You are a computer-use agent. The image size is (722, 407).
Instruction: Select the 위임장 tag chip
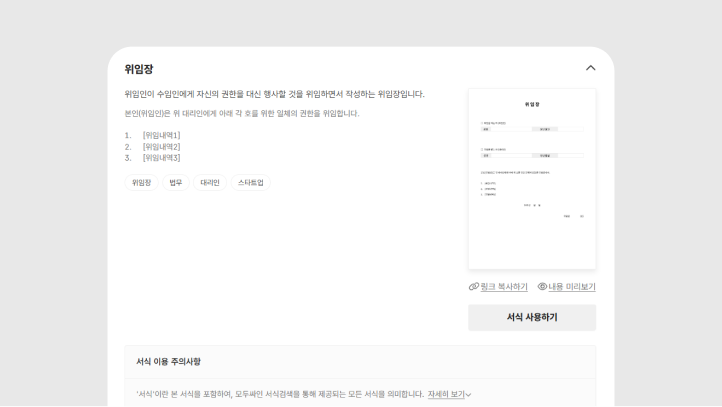point(141,183)
